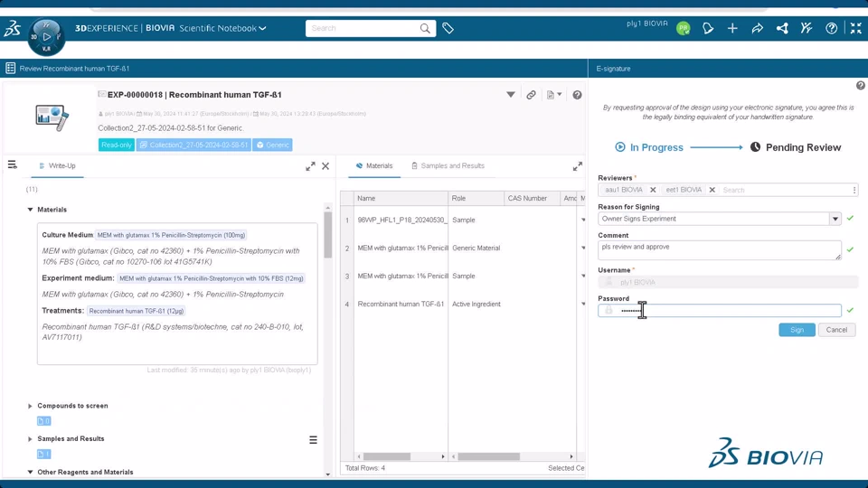The width and height of the screenshot is (868, 488).
Task: Open Collection2_27-05-2024-02-58-51 tag
Action: [193, 145]
